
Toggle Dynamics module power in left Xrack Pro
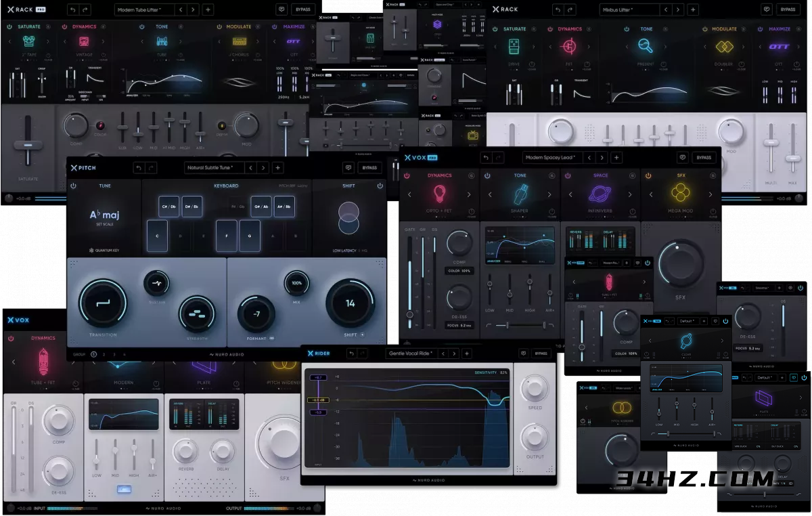[x=66, y=27]
